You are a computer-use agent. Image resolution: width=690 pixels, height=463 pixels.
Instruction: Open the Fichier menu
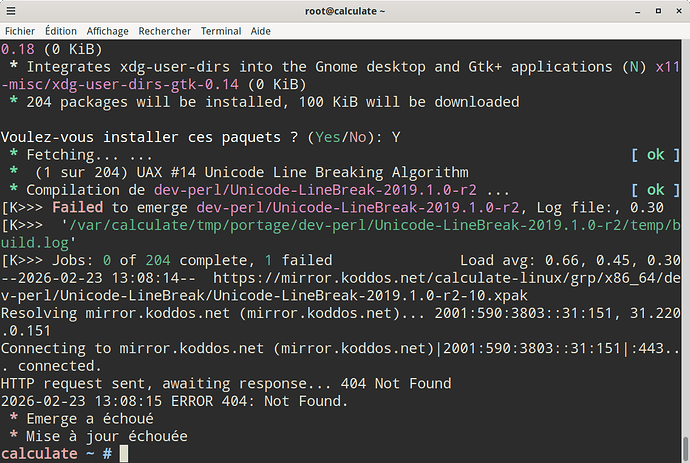19,31
